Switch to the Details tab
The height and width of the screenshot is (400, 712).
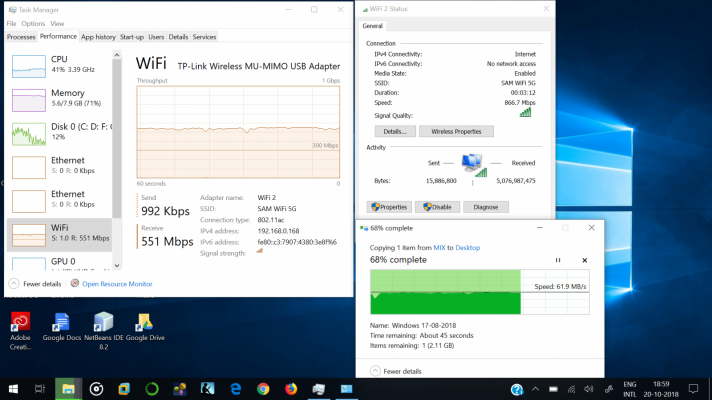point(178,37)
